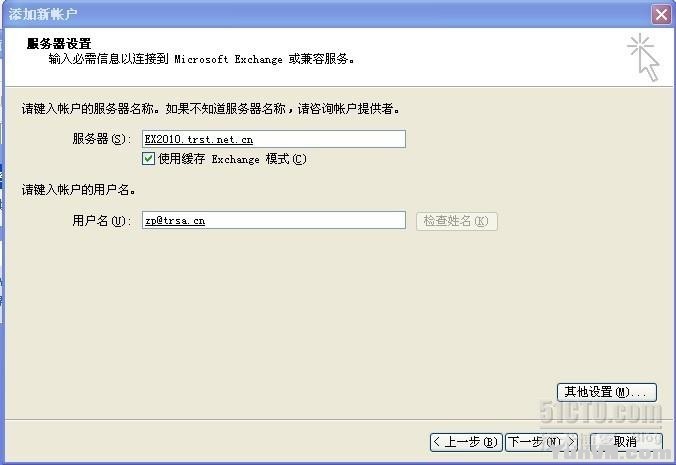Go back with 上一步 (B) button
The height and width of the screenshot is (465, 676).
click(x=466, y=442)
